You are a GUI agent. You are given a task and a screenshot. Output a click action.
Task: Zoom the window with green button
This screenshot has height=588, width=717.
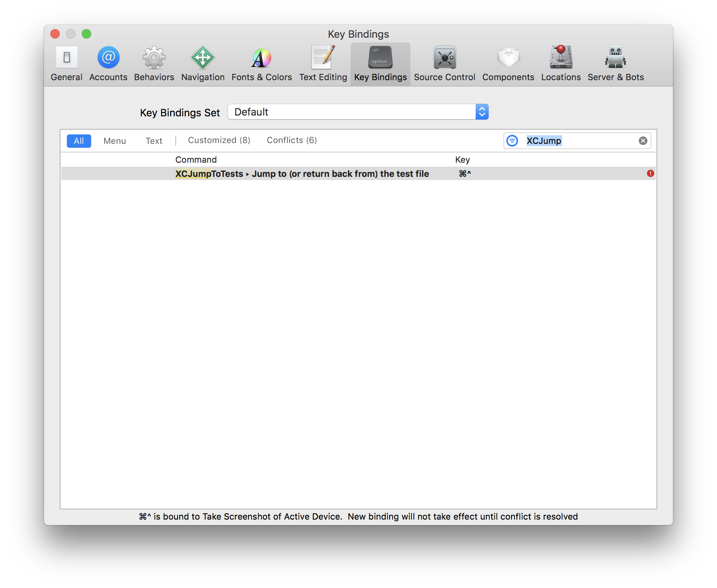click(x=86, y=34)
